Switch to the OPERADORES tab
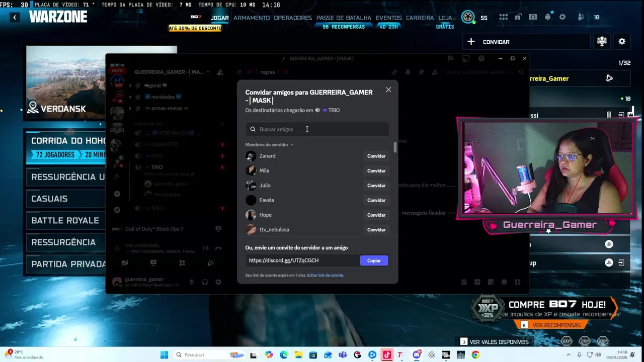 click(x=293, y=18)
